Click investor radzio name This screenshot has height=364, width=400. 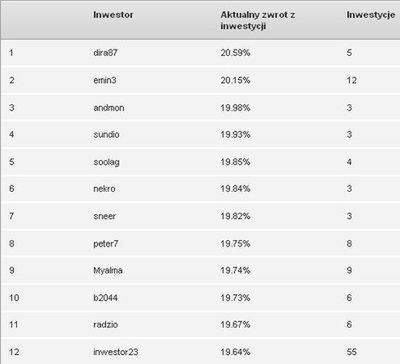105,325
